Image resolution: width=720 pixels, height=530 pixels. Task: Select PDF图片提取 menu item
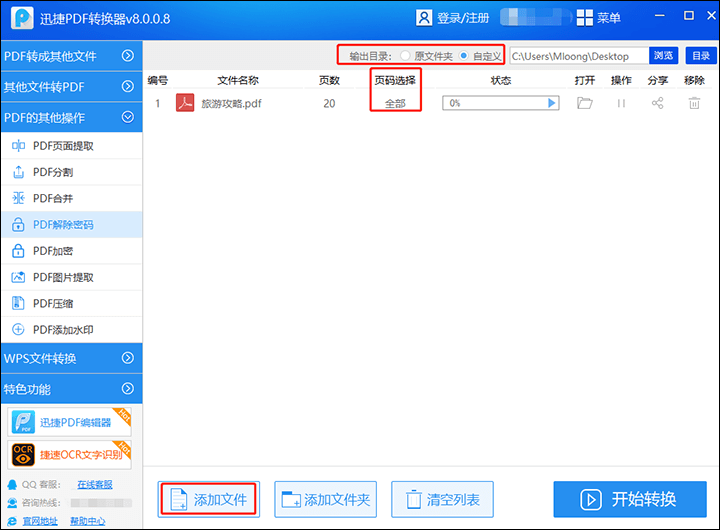point(71,277)
